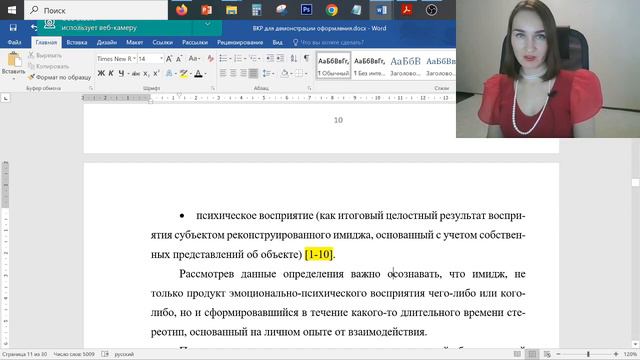Image resolution: width=640 pixels, height=360 pixels.
Task: Click the Undo arrow in title bar
Action: [x=33, y=27]
